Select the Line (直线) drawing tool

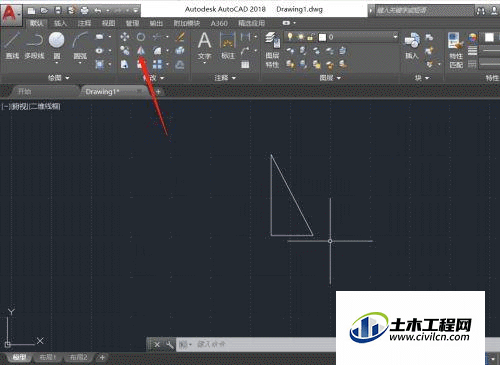[12, 45]
